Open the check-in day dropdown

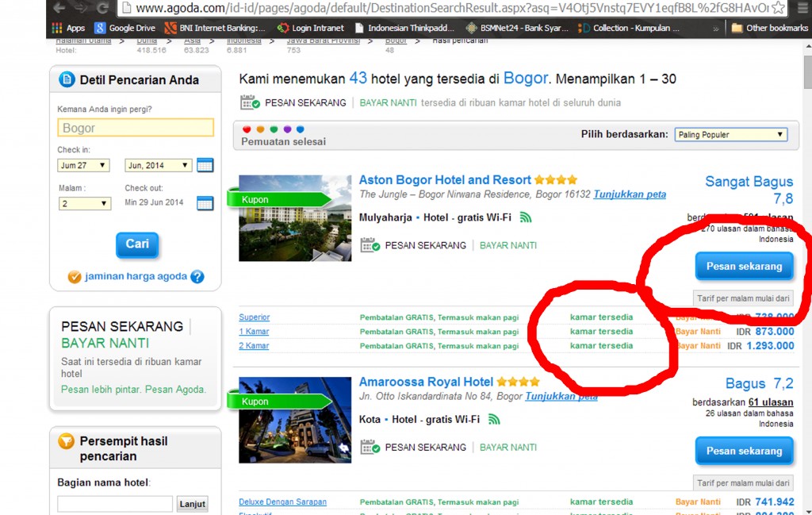(84, 166)
